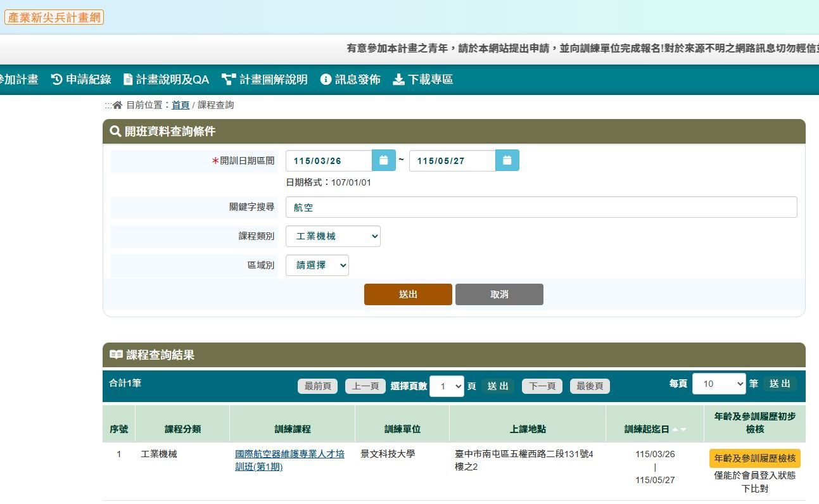The image size is (819, 504).
Task: Click the 產業新尖兵計畫網 site logo
Action: (x=54, y=17)
